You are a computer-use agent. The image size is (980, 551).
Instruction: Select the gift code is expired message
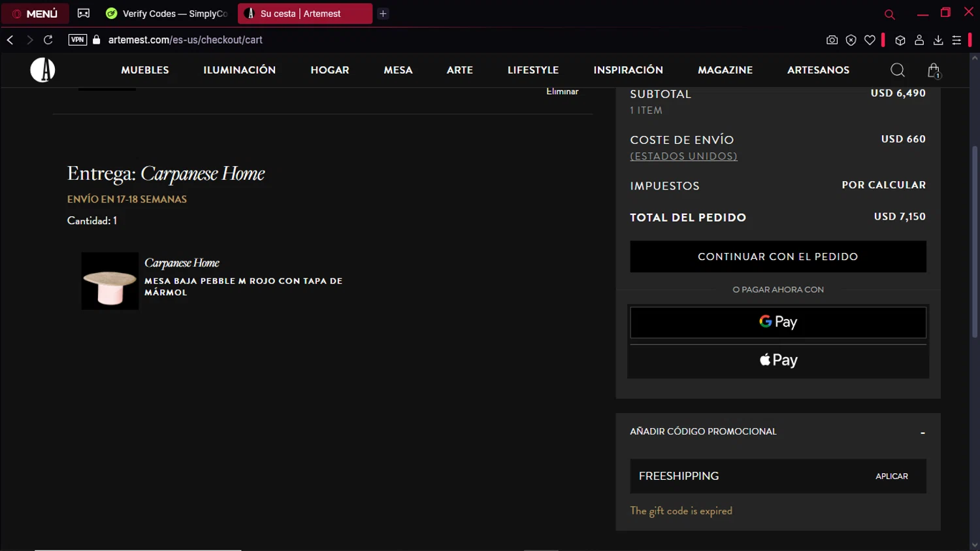pos(681,511)
